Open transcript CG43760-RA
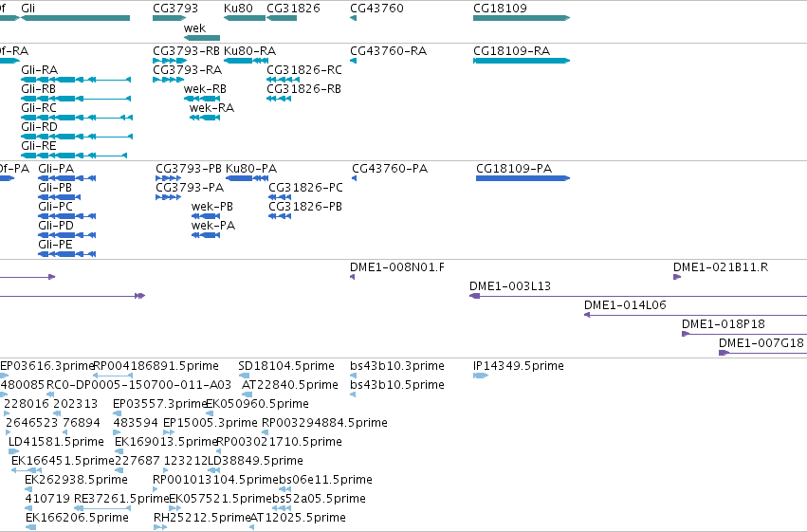807x532 pixels. coord(353,61)
